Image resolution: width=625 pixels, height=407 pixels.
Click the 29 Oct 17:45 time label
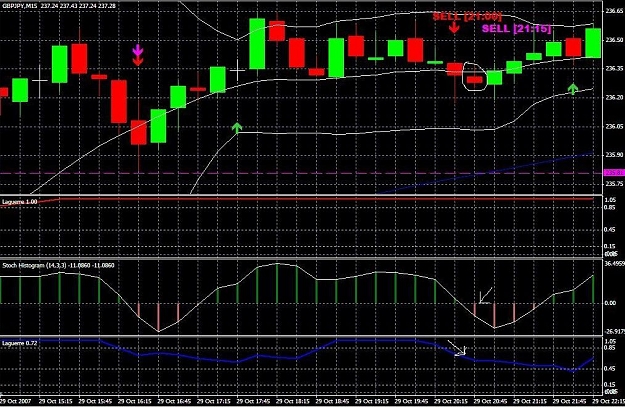click(254, 401)
